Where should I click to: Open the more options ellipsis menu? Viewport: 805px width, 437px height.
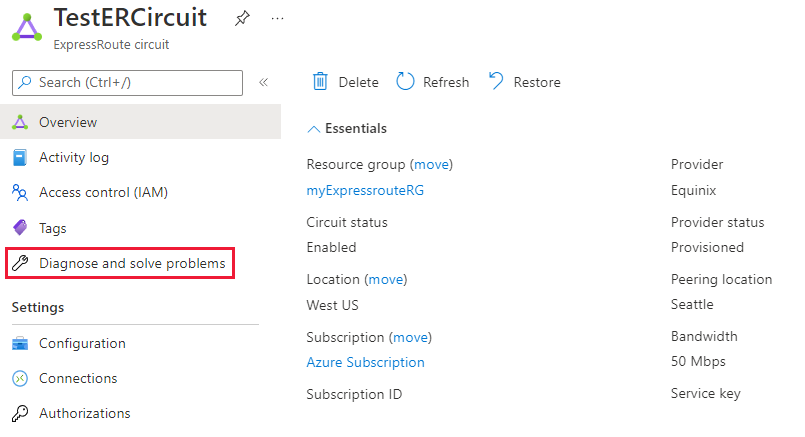(277, 18)
